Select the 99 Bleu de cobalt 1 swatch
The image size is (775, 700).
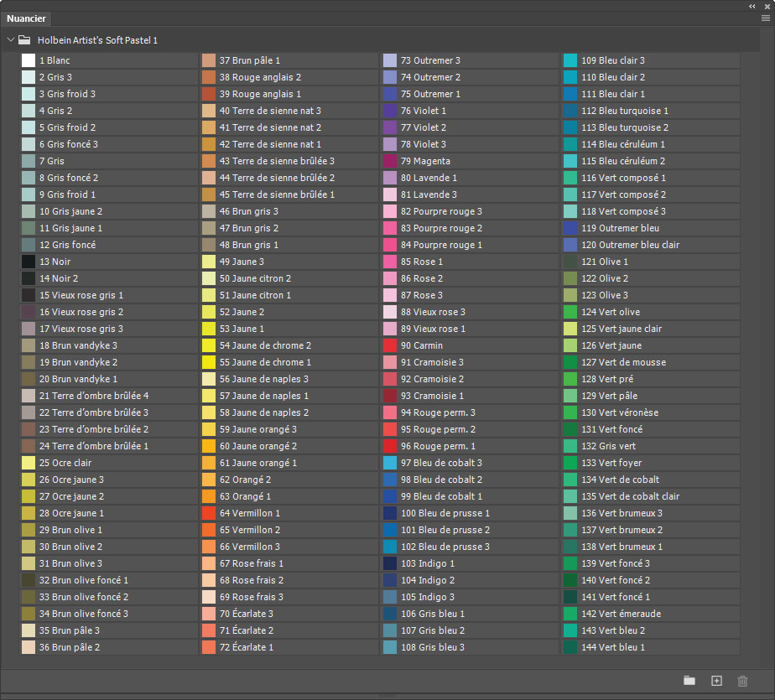(x=390, y=496)
